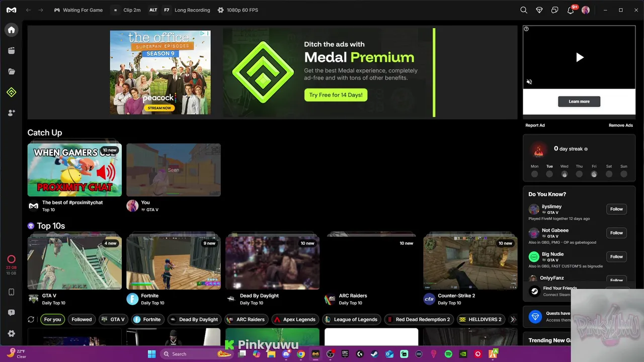
Task: Click the Learn more ad button
Action: click(x=579, y=102)
